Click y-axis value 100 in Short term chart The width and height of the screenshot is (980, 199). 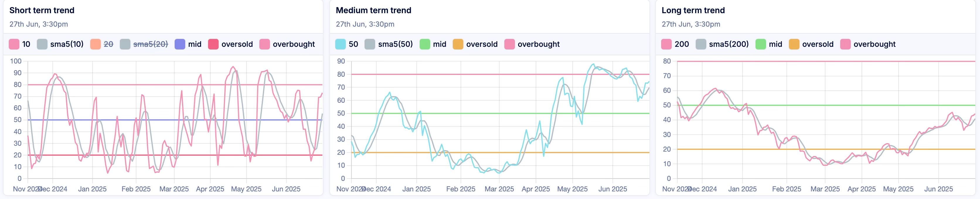(16, 61)
